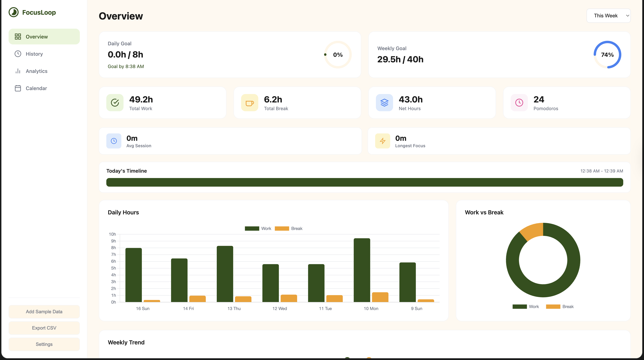Image resolution: width=644 pixels, height=360 pixels.
Task: Click the Calendar icon in sidebar
Action: pyautogui.click(x=18, y=88)
